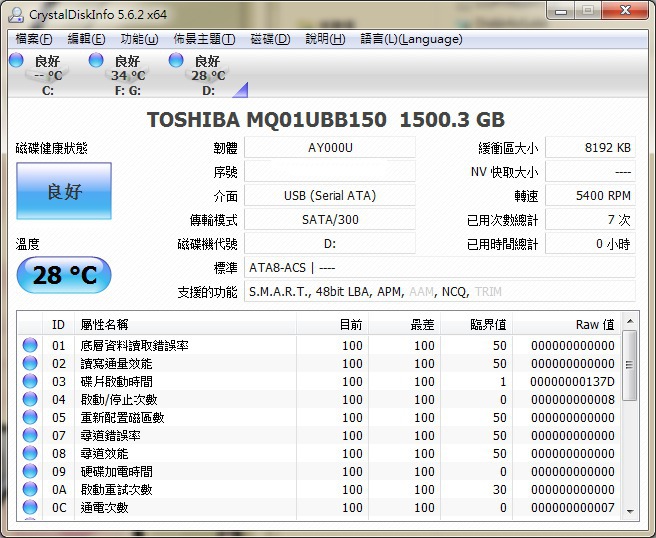Viewport: 656px width, 538px height.
Task: Click the power on hours value 0 小時
Action: point(590,243)
